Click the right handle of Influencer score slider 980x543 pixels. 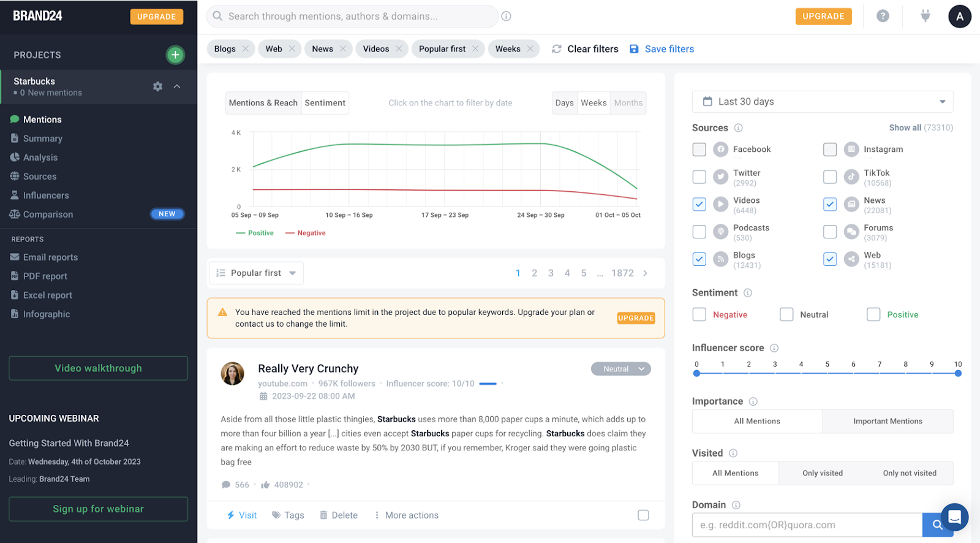point(958,373)
